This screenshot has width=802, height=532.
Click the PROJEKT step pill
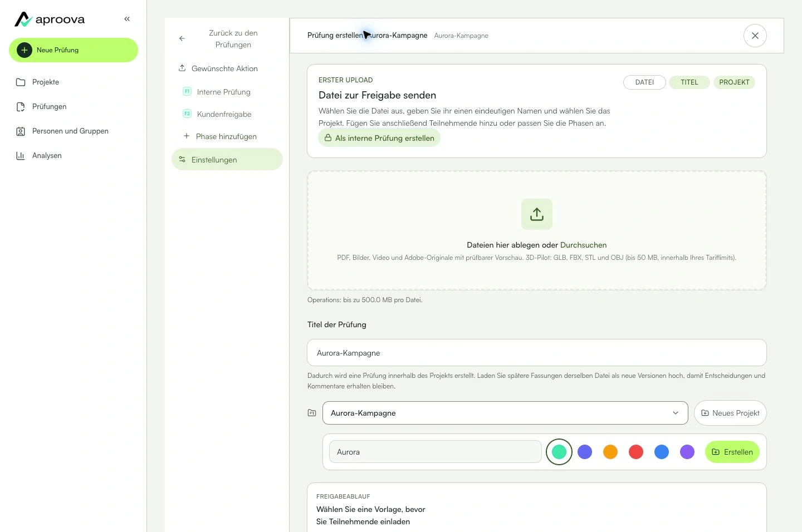tap(734, 82)
